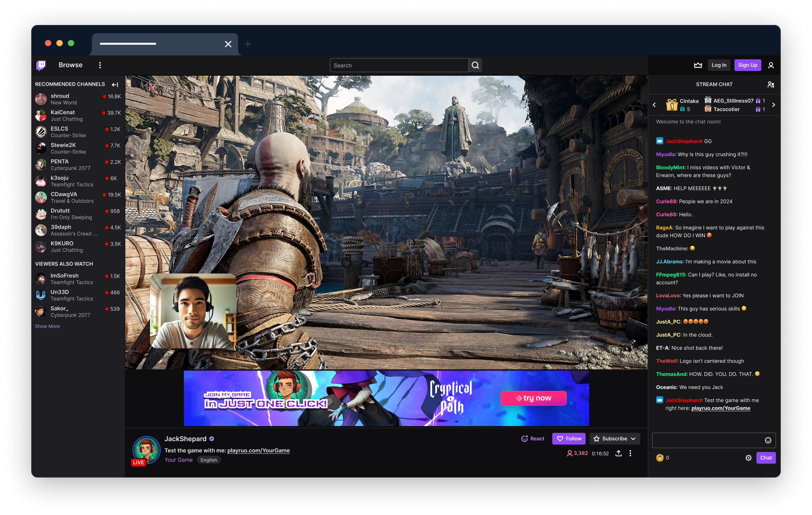Click the viewer count 3,382
Screen dimensions: 812x515
click(x=577, y=453)
